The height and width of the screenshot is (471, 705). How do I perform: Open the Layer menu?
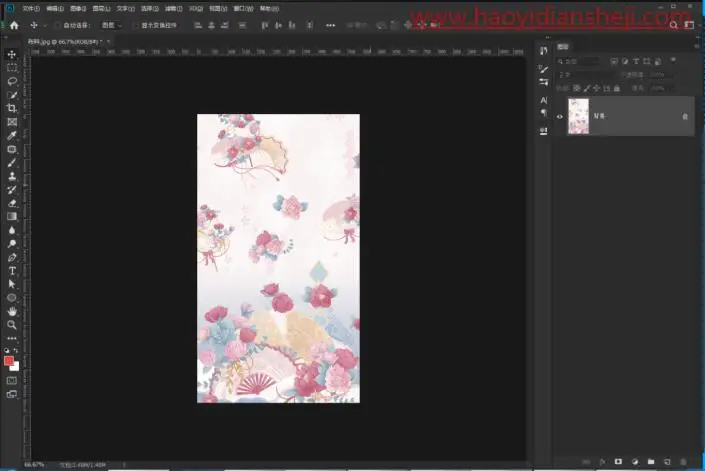pos(102,9)
